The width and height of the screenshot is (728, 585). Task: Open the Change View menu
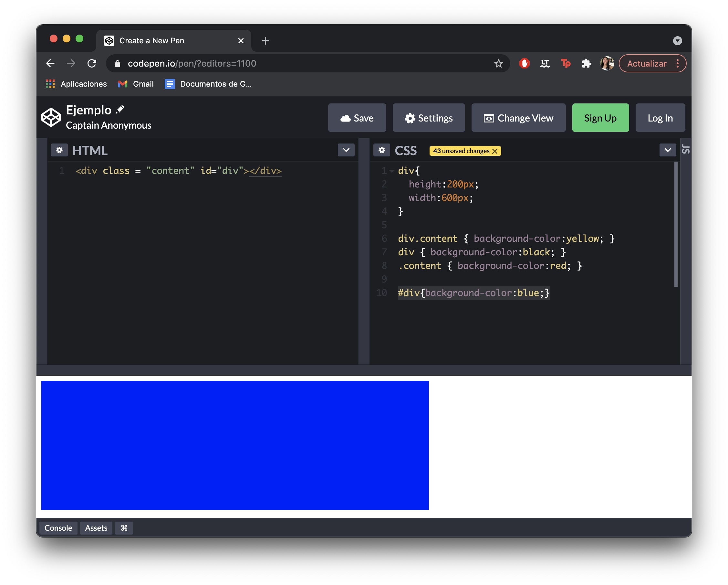tap(518, 118)
